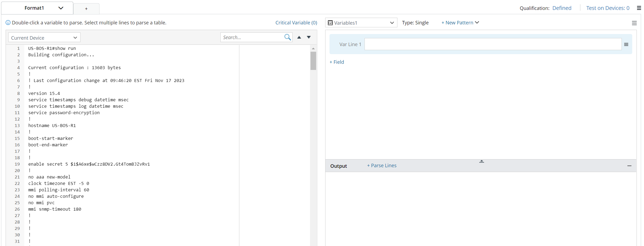Open Var Line 1 row menu
The width and height of the screenshot is (644, 246).
626,44
